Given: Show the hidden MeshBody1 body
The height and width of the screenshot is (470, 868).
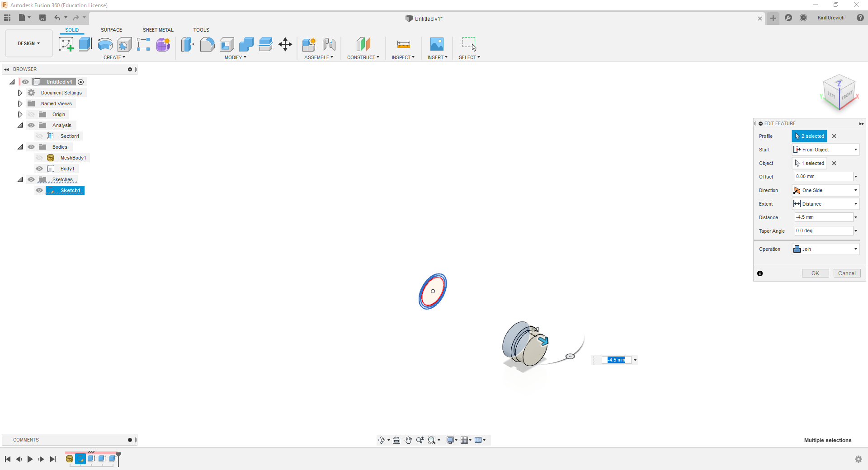Looking at the screenshot, I should coord(39,158).
